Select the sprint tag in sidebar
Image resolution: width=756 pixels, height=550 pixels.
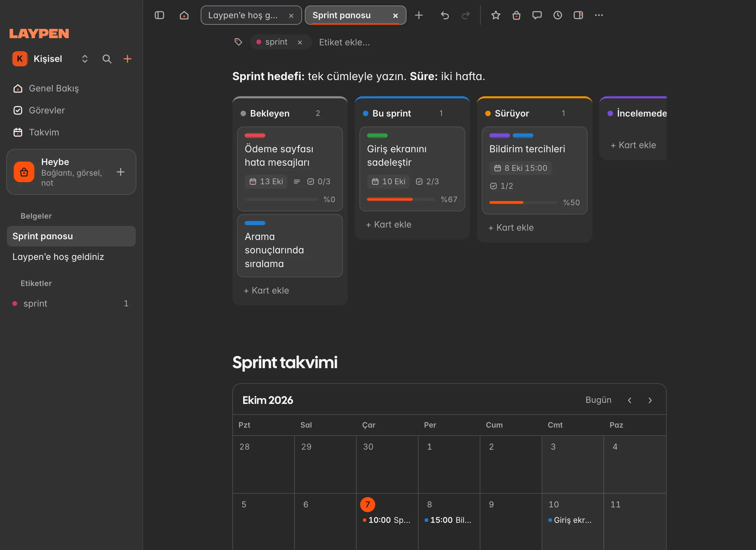click(x=71, y=304)
